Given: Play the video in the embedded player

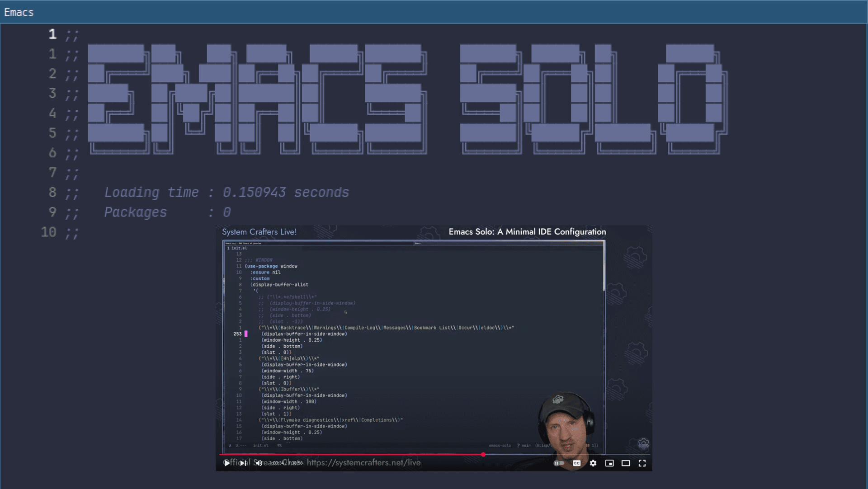Looking at the screenshot, I should [226, 463].
